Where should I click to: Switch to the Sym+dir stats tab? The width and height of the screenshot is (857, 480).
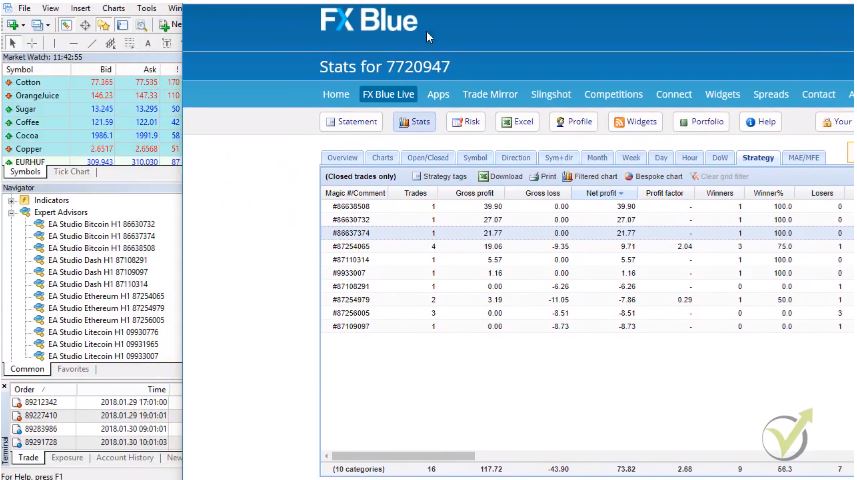click(559, 157)
